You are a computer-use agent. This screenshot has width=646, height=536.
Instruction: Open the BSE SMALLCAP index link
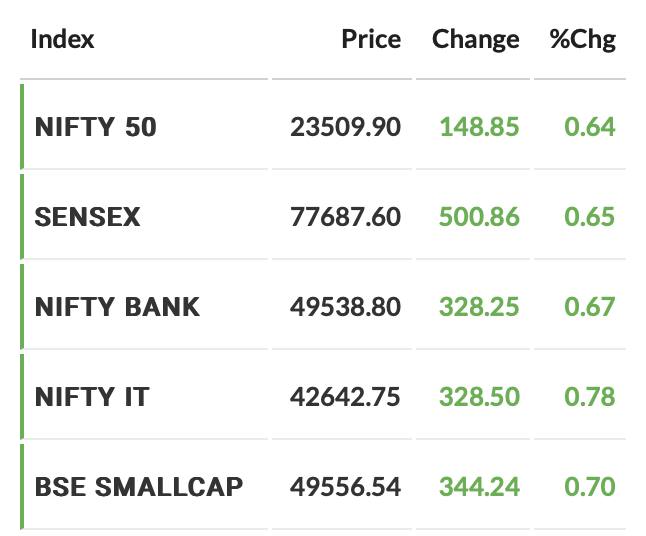139,487
